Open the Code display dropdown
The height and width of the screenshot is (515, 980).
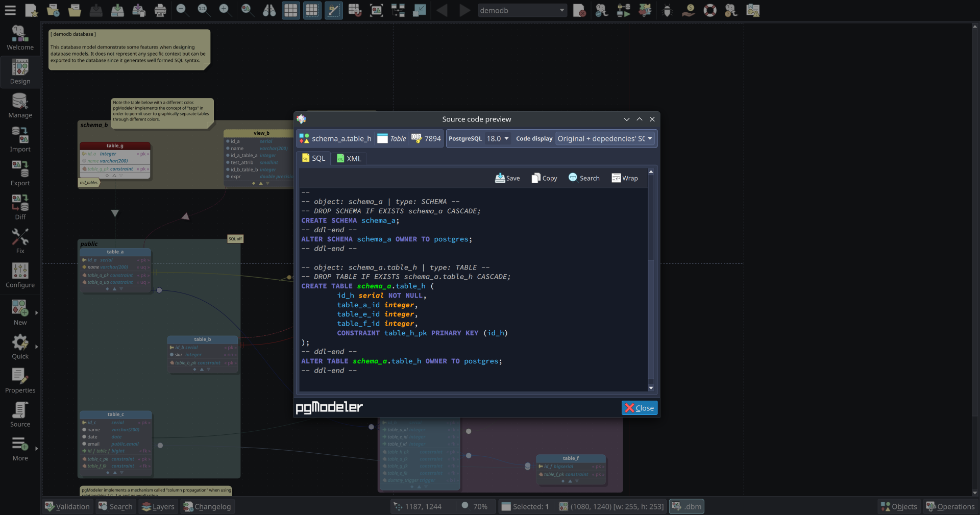tap(605, 138)
